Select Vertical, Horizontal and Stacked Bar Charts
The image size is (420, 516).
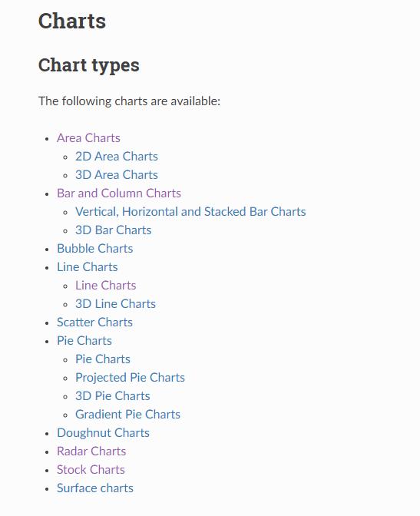pos(190,212)
